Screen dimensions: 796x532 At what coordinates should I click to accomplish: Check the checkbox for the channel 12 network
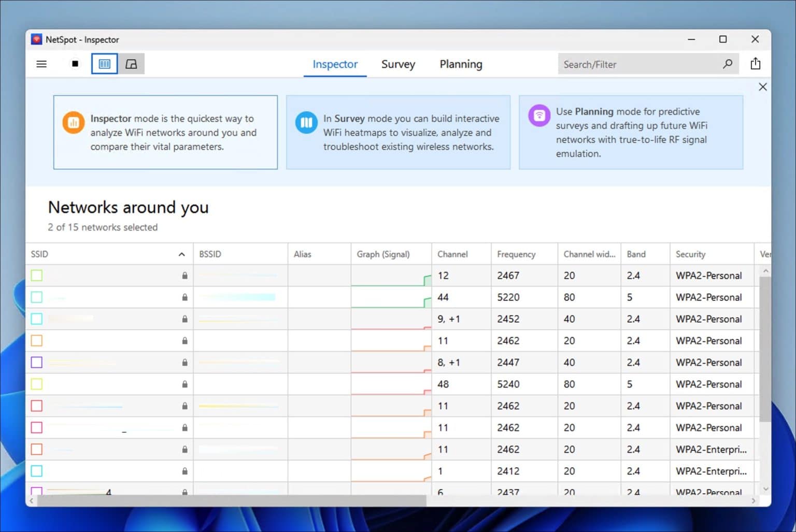point(36,275)
